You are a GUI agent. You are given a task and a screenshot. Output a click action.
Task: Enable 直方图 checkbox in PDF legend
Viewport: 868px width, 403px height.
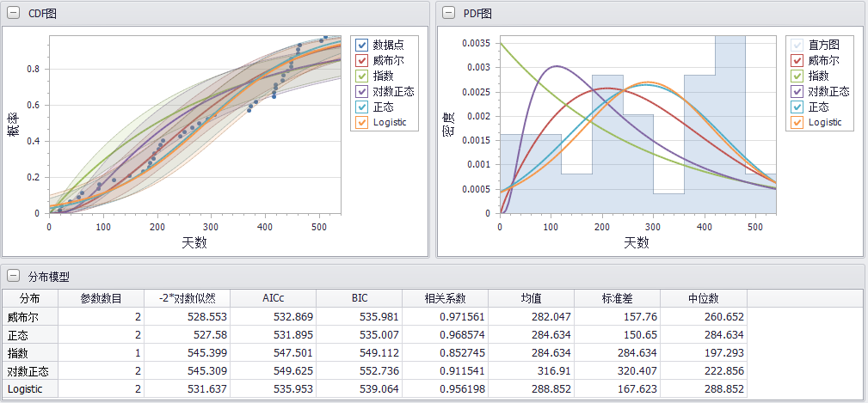[797, 46]
